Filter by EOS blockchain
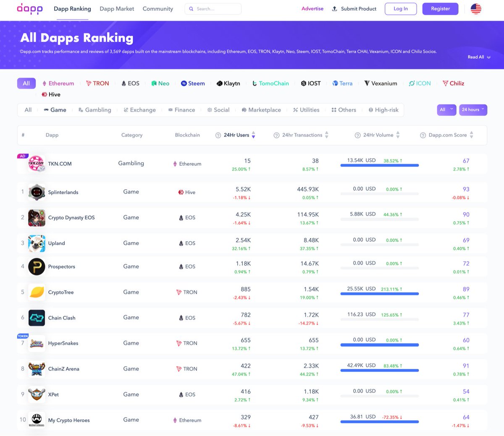 click(130, 84)
